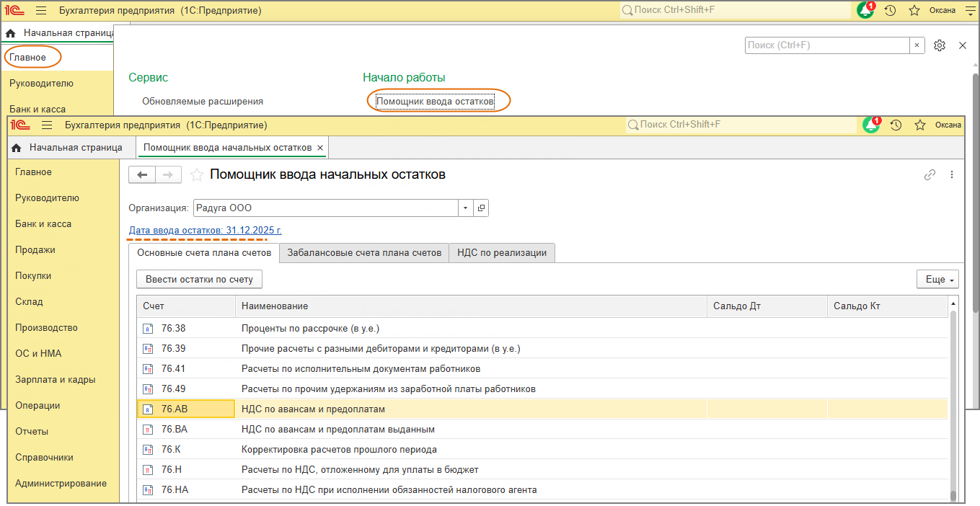Open favorites star in back window title bar
980x506 pixels.
[x=914, y=10]
